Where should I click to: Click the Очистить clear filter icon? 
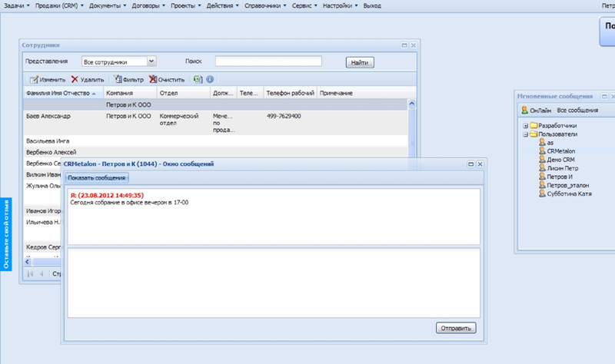(153, 79)
